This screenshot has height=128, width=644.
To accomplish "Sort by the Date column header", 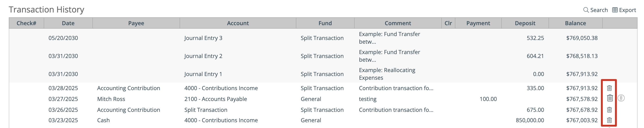I will click(68, 23).
